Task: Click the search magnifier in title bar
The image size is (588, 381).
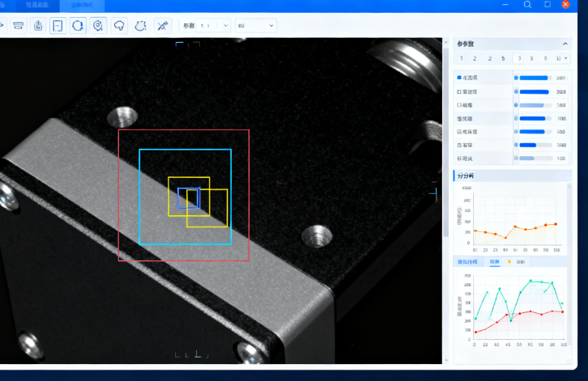Action: 527,5
